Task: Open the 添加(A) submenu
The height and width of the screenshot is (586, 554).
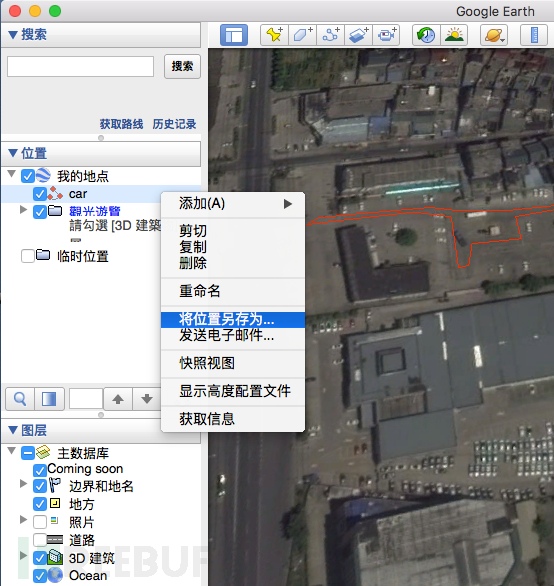Action: [x=233, y=204]
